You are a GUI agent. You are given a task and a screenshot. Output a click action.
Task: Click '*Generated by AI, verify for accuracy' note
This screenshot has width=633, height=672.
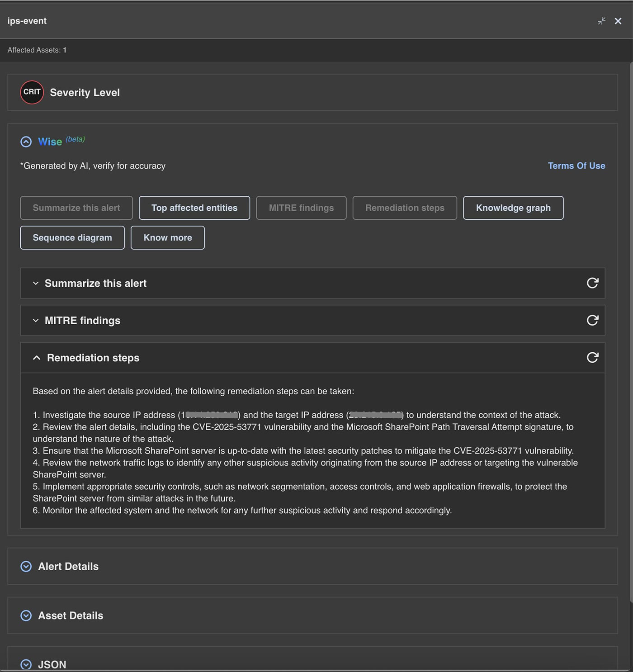(x=93, y=166)
